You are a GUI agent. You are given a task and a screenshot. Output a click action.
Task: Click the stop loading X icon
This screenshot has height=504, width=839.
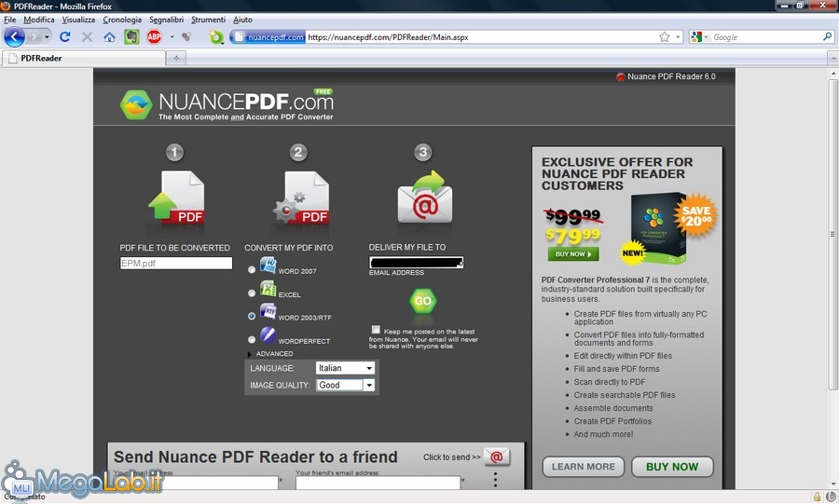(88, 37)
